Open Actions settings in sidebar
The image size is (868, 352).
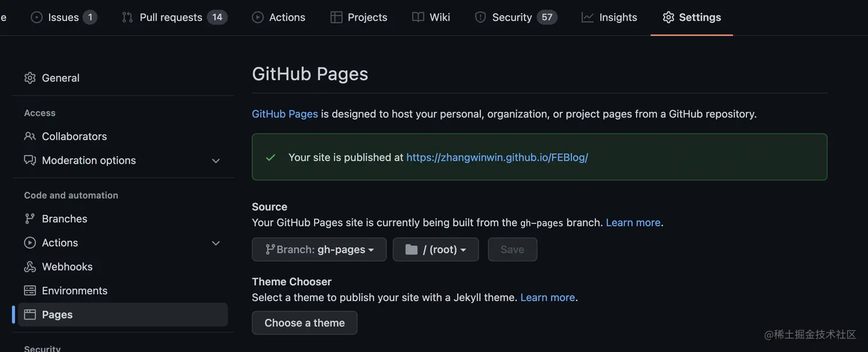123,243
